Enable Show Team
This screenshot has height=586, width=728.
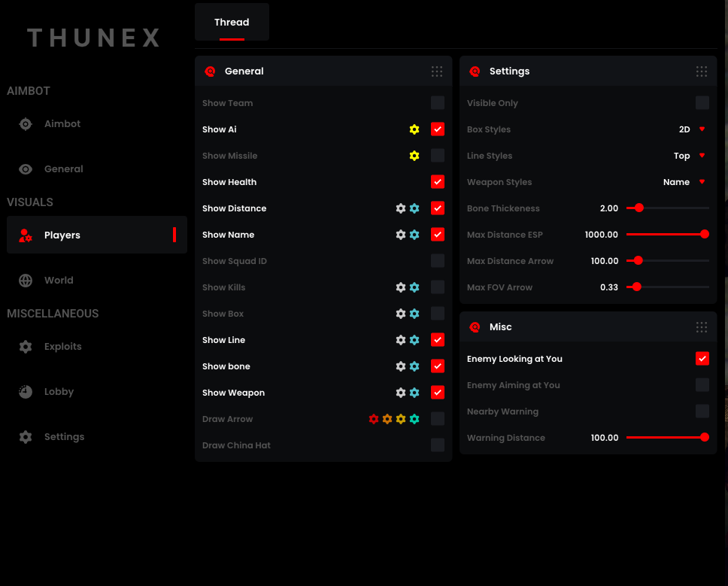click(x=437, y=102)
